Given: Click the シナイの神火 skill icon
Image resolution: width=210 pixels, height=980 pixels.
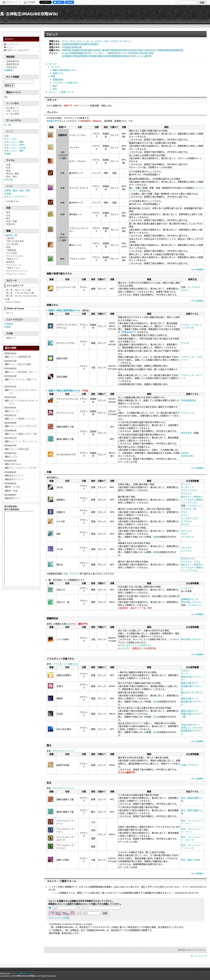Looking at the screenshot, I should pyautogui.click(x=50, y=639).
